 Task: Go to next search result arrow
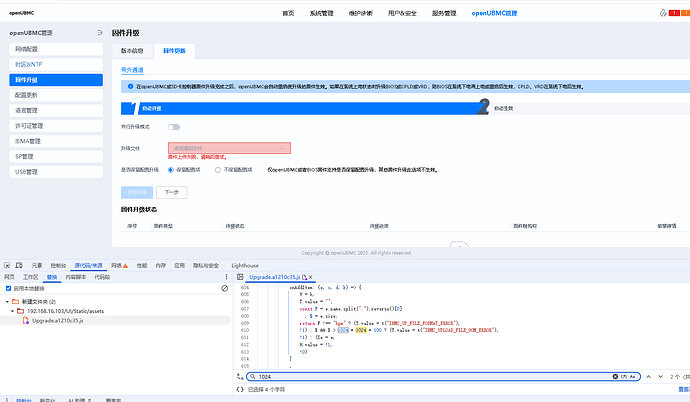coord(660,376)
